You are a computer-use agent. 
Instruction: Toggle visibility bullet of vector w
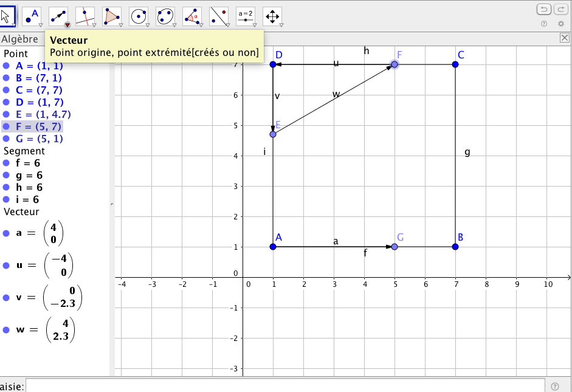[x=6, y=330]
